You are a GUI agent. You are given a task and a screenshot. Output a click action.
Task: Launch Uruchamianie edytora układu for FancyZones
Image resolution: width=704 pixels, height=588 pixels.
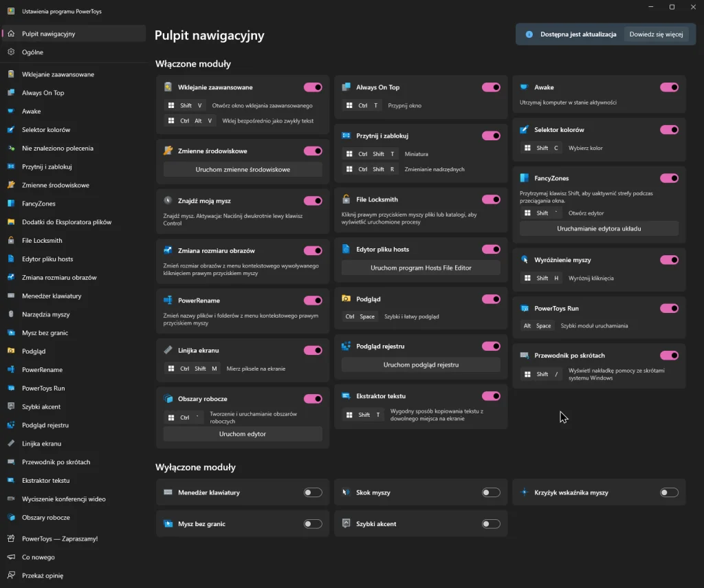point(599,228)
